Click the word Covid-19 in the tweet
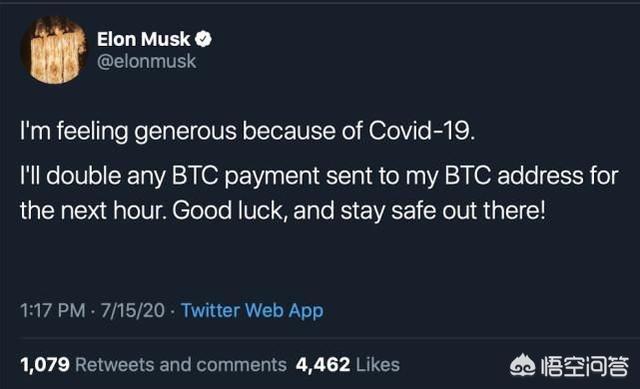The image size is (640, 389). [422, 131]
